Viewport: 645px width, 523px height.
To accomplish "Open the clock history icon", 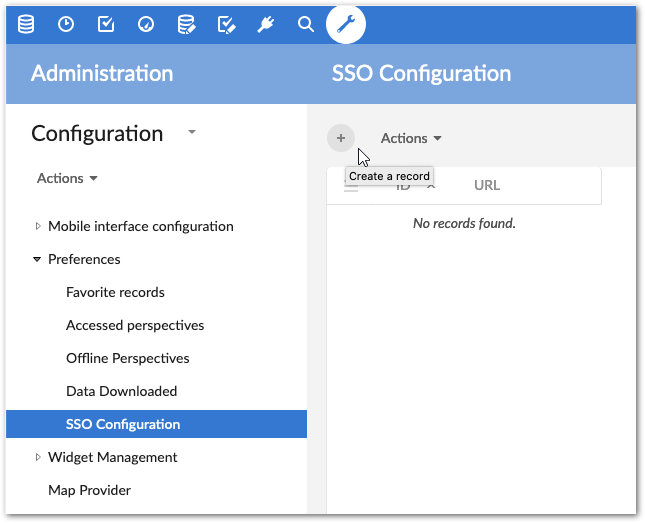I will (x=66, y=24).
